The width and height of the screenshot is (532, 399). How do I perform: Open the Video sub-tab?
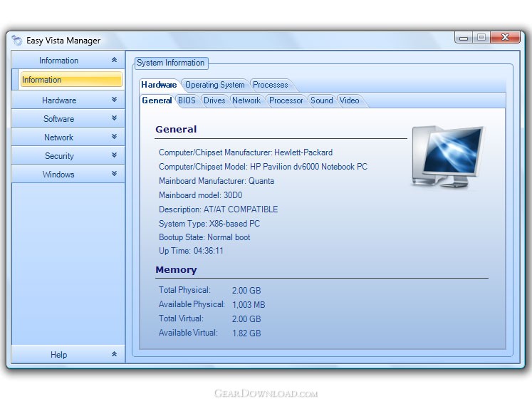coord(350,100)
